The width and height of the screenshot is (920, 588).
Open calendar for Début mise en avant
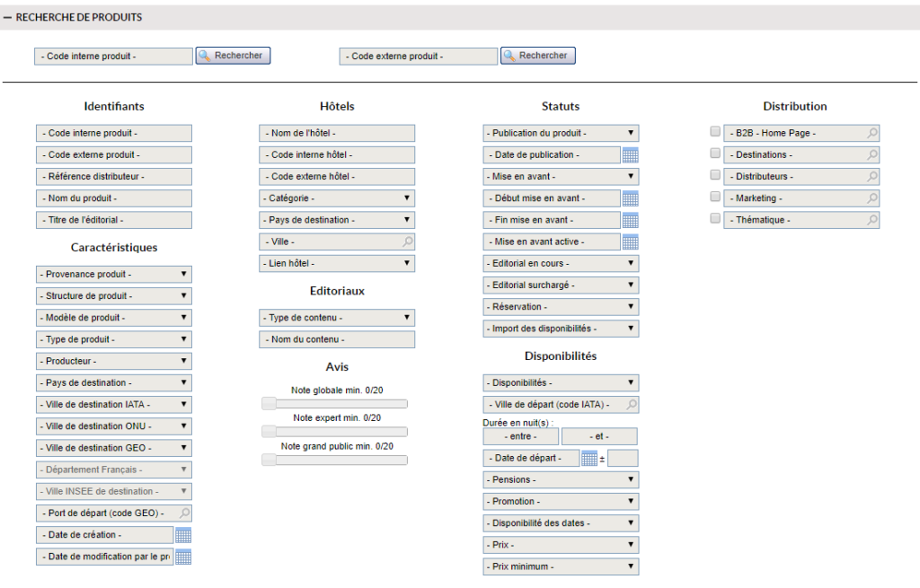pos(630,198)
